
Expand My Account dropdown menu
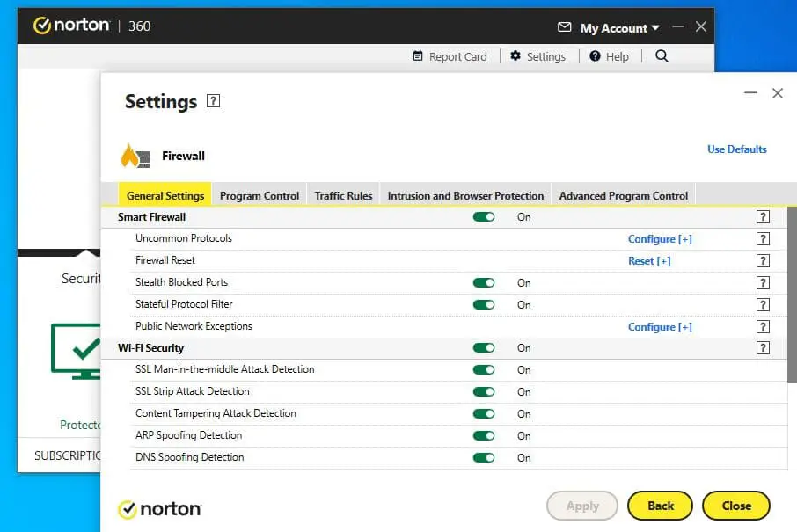click(619, 28)
